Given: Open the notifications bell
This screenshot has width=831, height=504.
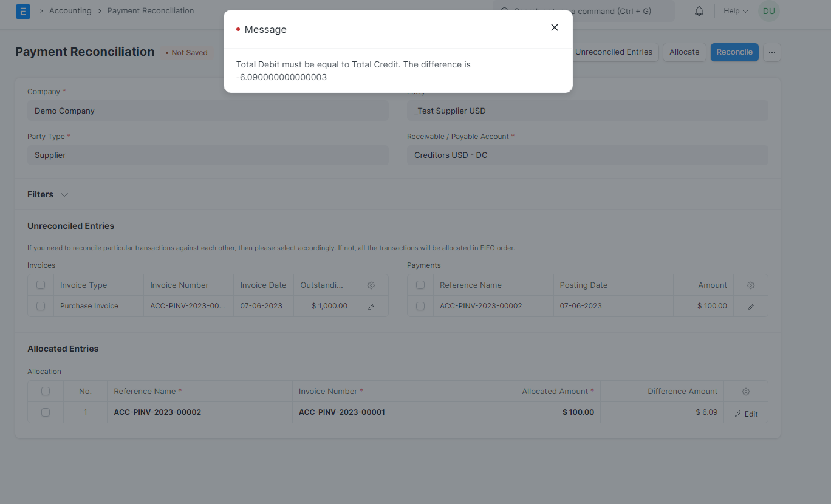Looking at the screenshot, I should click(x=699, y=10).
